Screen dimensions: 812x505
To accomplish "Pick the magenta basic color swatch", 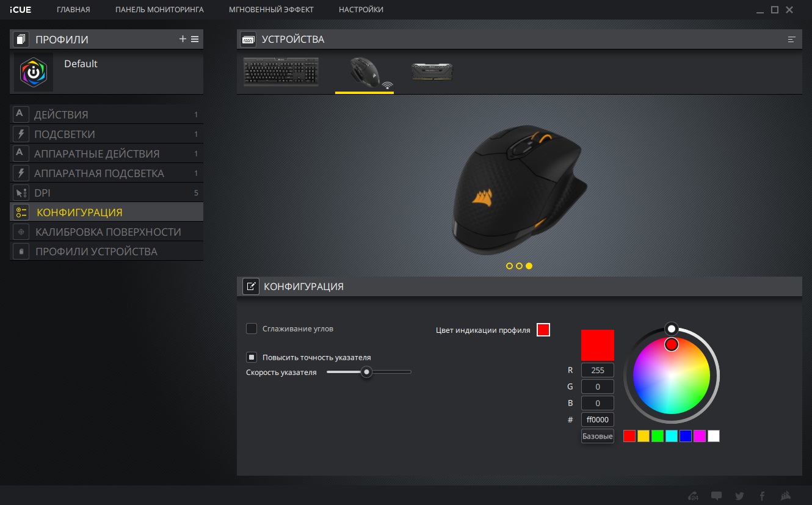I will (700, 436).
